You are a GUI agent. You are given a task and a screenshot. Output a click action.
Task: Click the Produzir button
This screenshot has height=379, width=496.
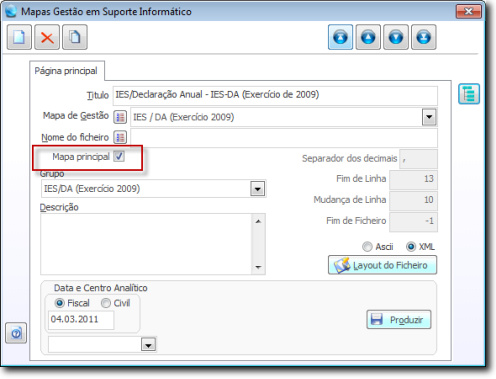click(x=399, y=320)
